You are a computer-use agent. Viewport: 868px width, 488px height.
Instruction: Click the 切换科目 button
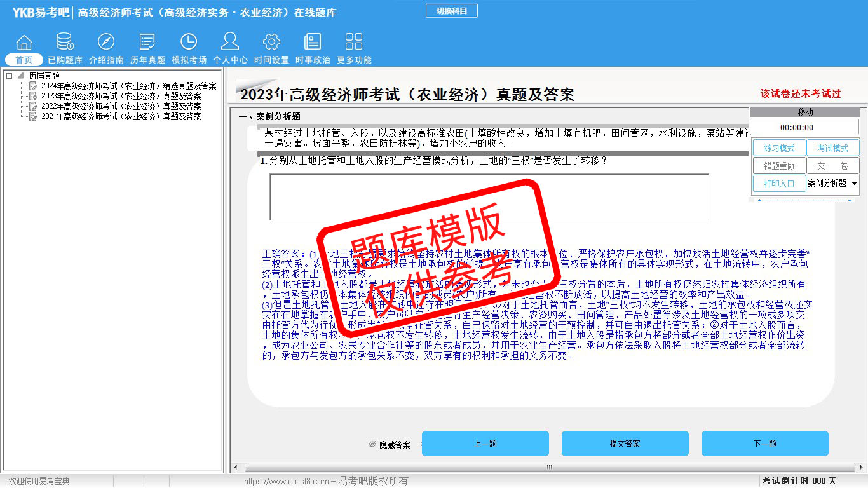click(451, 11)
